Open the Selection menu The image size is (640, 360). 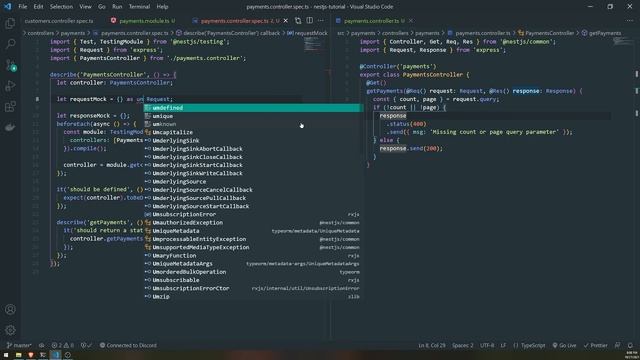61,7
